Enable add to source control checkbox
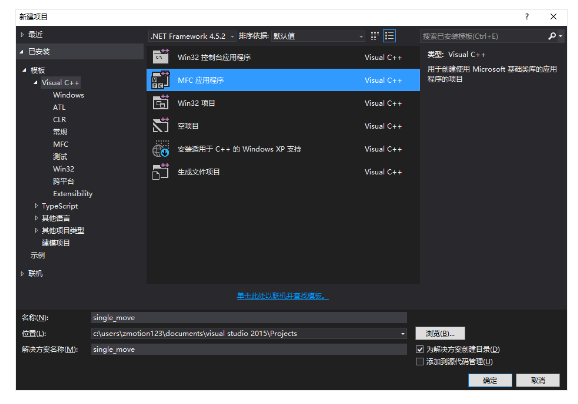 click(420, 362)
